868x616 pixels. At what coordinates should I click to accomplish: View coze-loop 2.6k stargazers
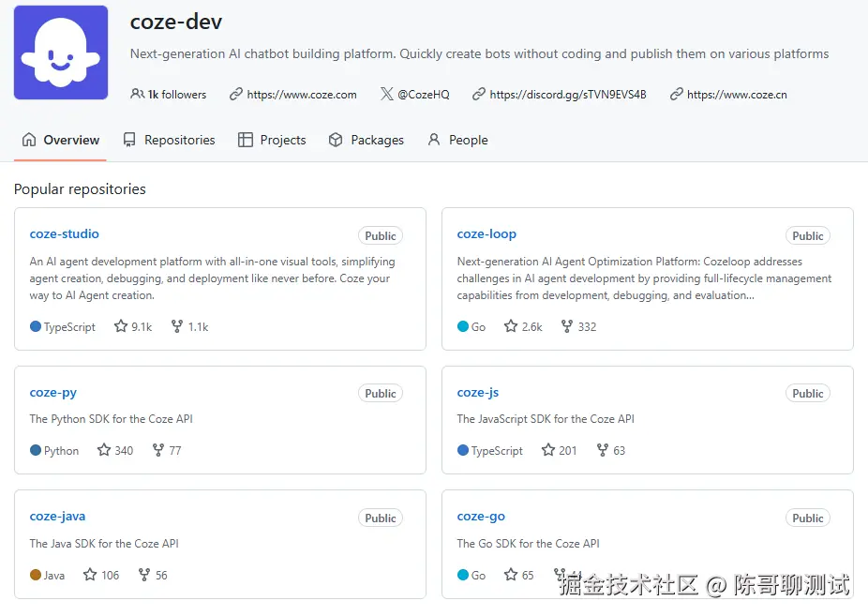click(x=523, y=326)
